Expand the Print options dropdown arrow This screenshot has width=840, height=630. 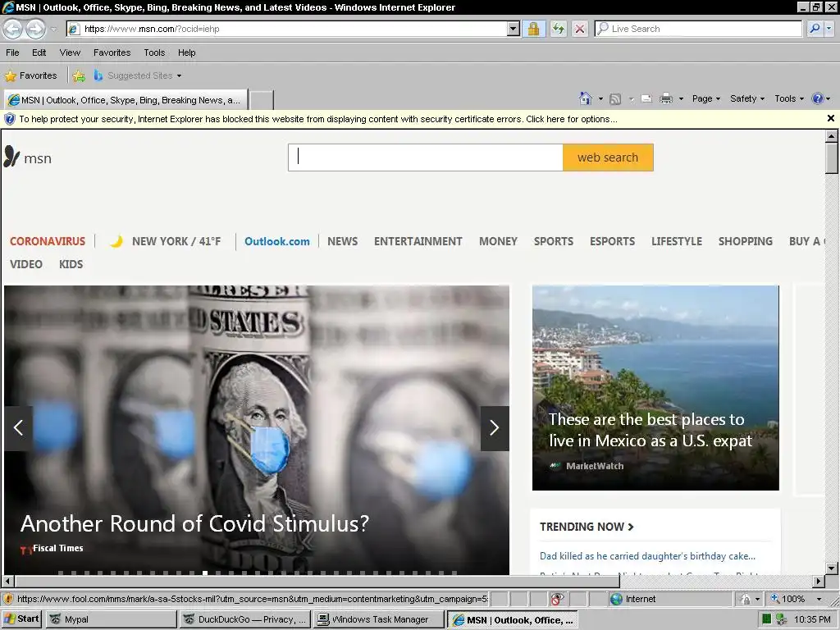click(x=681, y=98)
